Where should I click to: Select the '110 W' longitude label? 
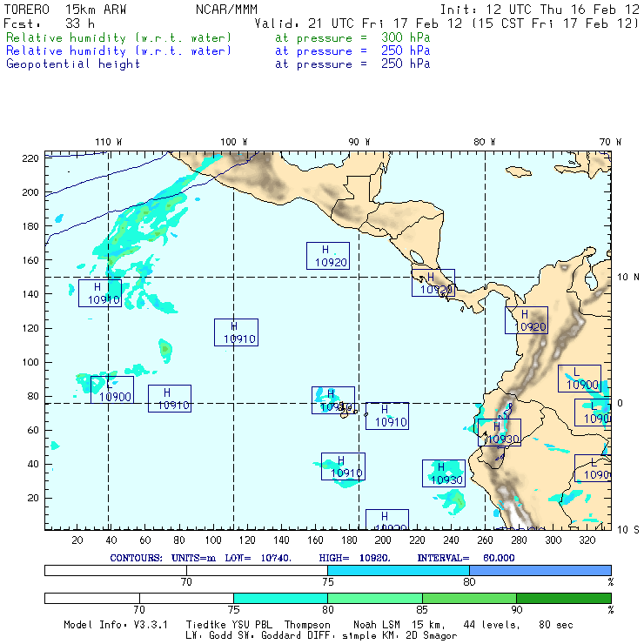point(109,142)
